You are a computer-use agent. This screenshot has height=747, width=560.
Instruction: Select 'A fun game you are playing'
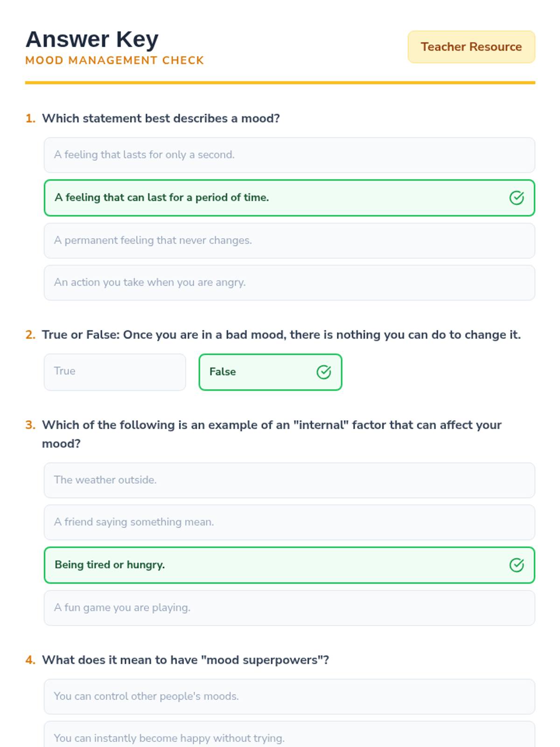click(x=289, y=607)
